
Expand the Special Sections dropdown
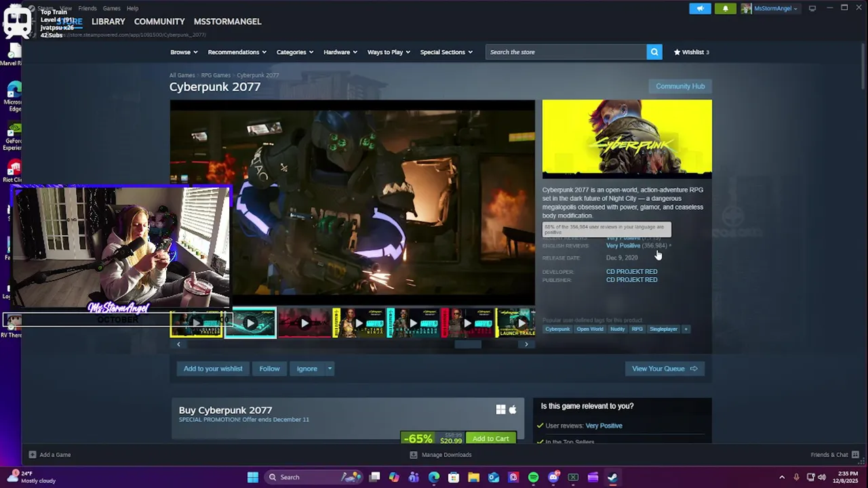[446, 52]
